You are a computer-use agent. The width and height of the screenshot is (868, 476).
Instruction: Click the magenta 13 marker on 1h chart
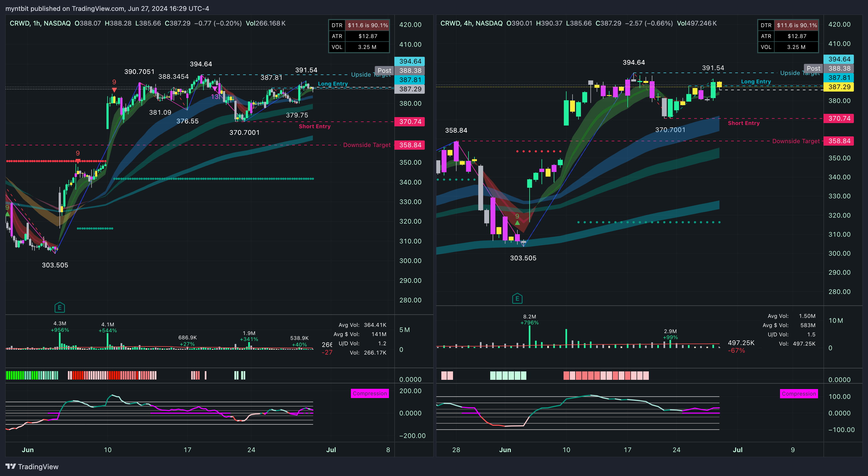pos(215,97)
